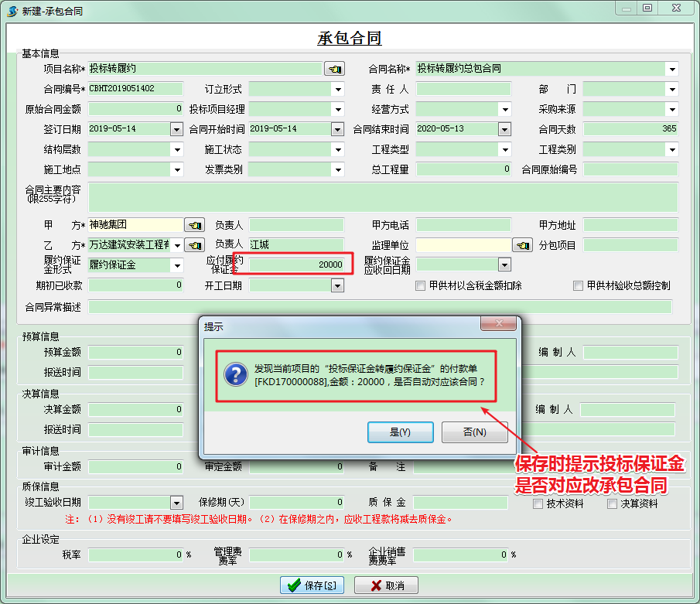
Task: Expand the 履约保证金形式 dropdown
Action: (176, 265)
